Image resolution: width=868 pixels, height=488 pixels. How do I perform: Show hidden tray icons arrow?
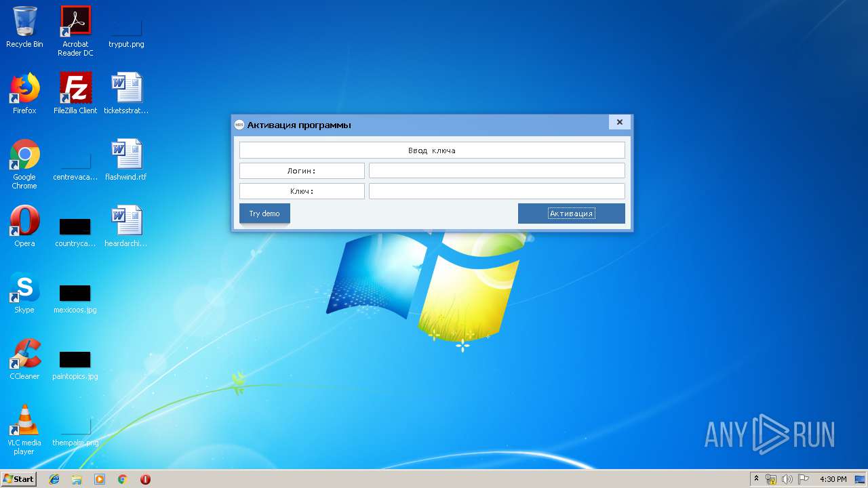(756, 479)
